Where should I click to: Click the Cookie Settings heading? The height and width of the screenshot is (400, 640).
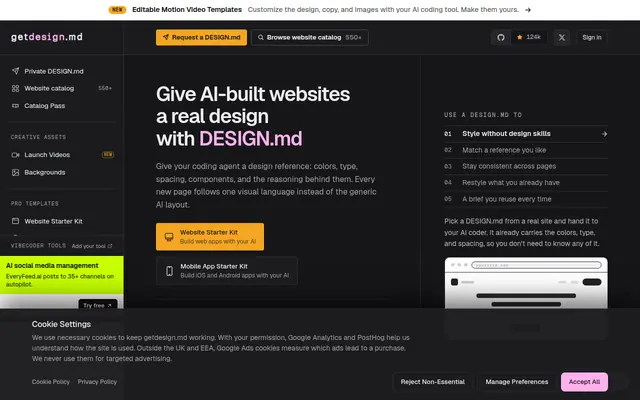[x=61, y=324]
